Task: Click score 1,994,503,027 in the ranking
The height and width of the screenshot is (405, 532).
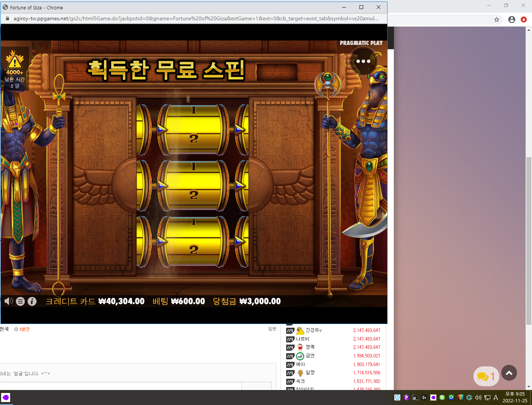Action: point(367,356)
